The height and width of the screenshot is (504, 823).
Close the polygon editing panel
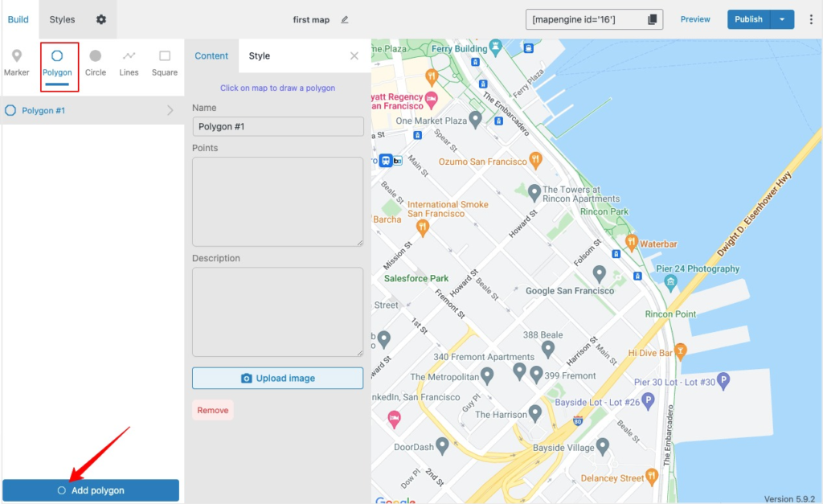(x=354, y=55)
